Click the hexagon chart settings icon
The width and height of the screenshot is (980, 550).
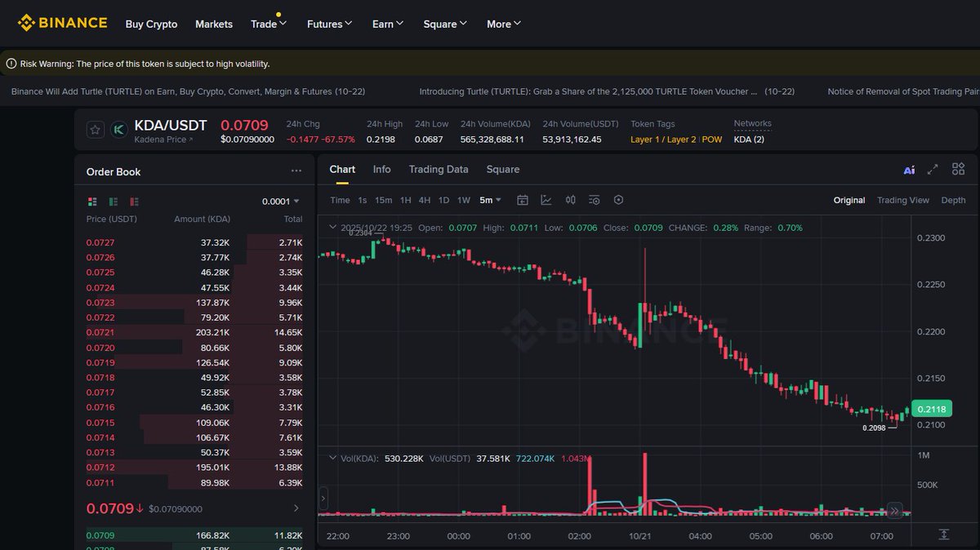coord(618,200)
